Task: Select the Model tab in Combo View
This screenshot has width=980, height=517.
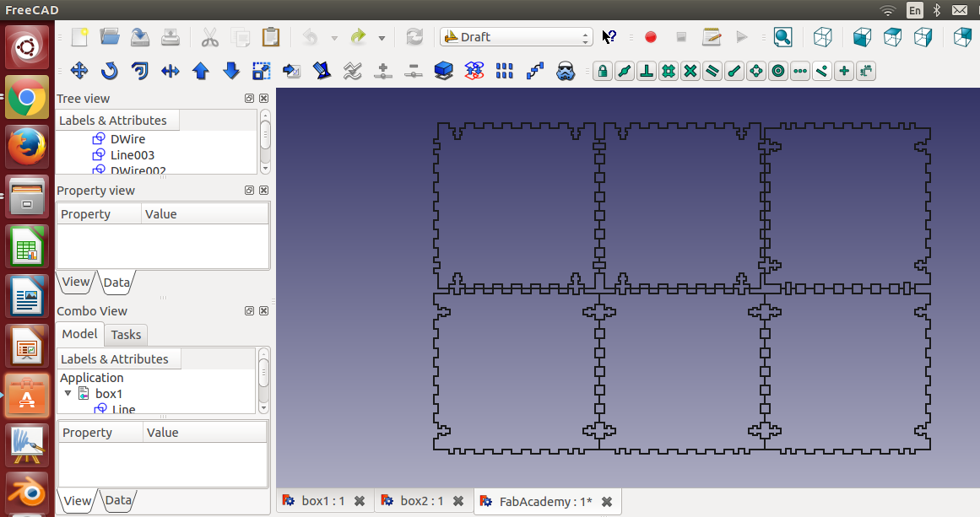Action: point(79,334)
